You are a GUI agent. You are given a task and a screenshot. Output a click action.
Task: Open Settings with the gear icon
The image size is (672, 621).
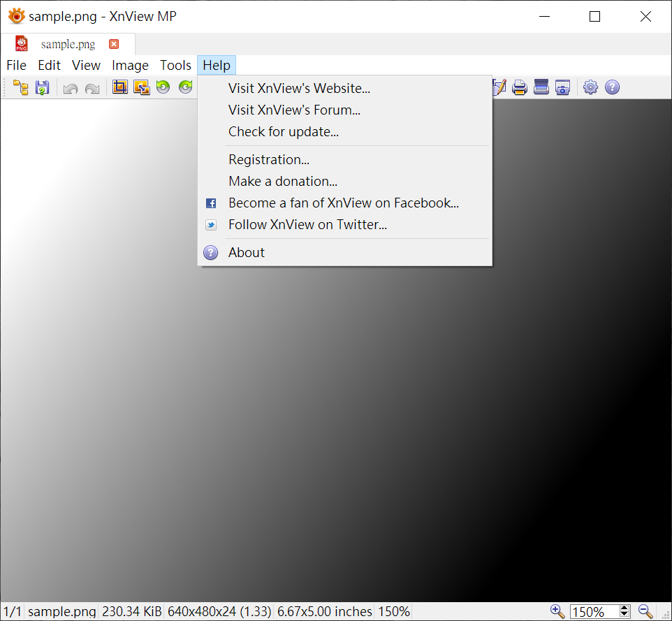click(590, 87)
